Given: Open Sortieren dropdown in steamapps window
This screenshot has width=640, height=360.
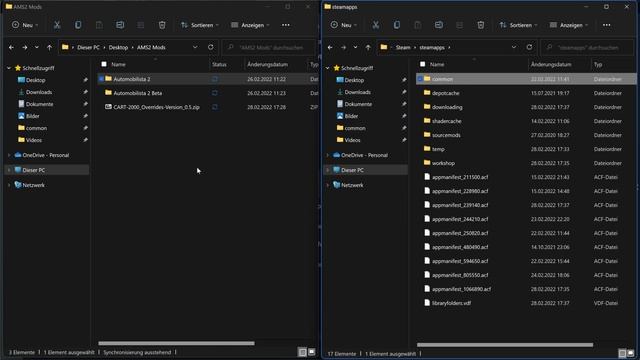Looking at the screenshot, I should tap(519, 25).
